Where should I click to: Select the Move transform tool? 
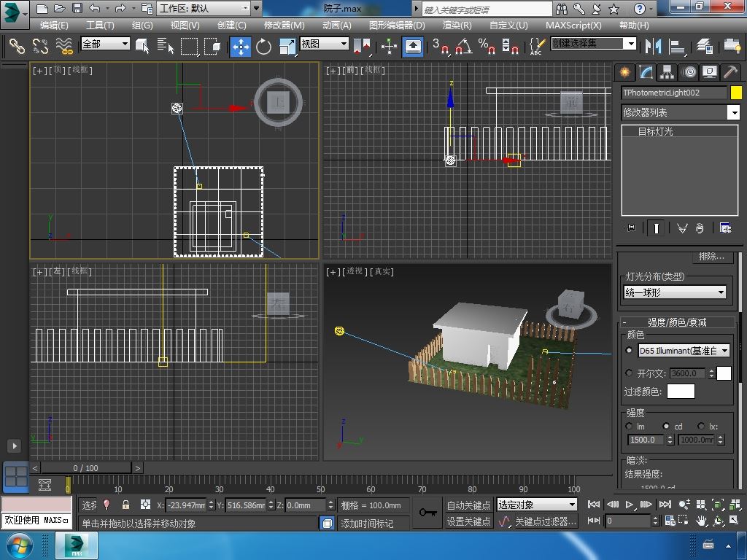[241, 47]
